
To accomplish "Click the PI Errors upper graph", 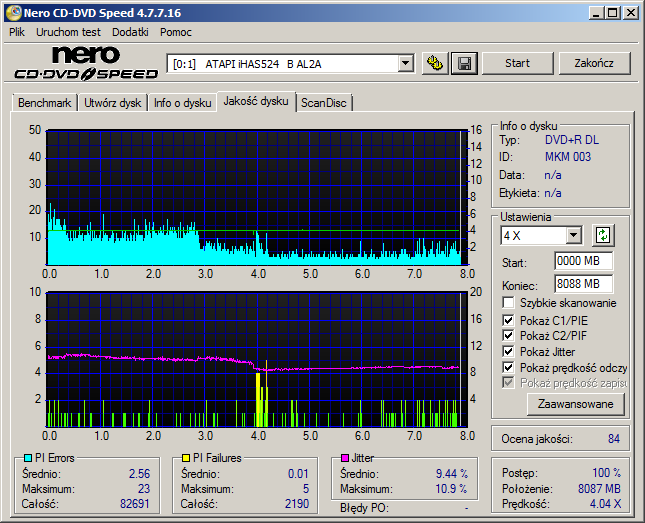I will (258, 198).
